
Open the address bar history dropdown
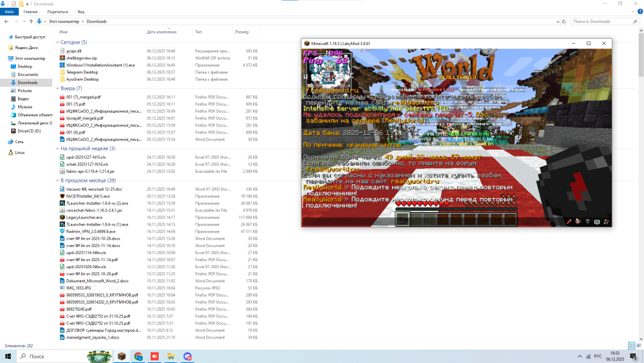(x=558, y=21)
